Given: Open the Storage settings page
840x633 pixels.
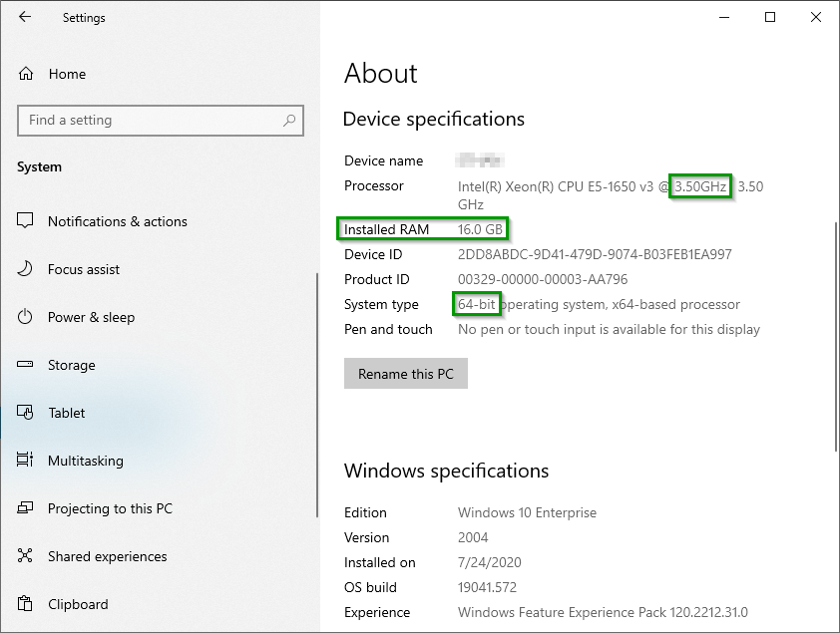Looking at the screenshot, I should tap(72, 365).
